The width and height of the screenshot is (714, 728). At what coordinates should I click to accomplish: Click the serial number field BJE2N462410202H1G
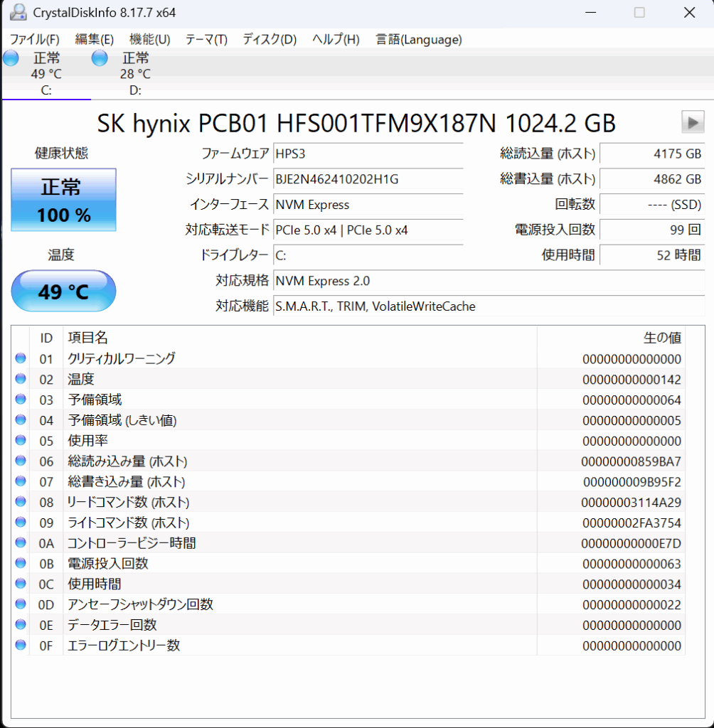[x=368, y=179]
